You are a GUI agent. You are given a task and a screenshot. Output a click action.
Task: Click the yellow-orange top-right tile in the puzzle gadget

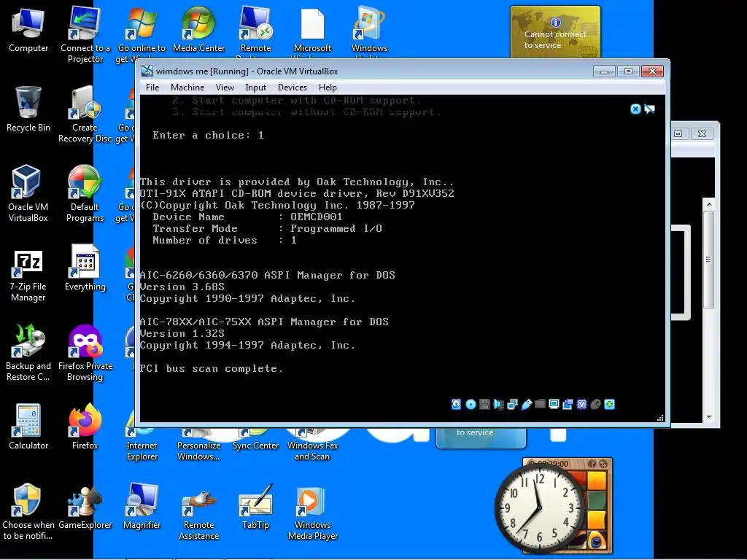point(597,481)
